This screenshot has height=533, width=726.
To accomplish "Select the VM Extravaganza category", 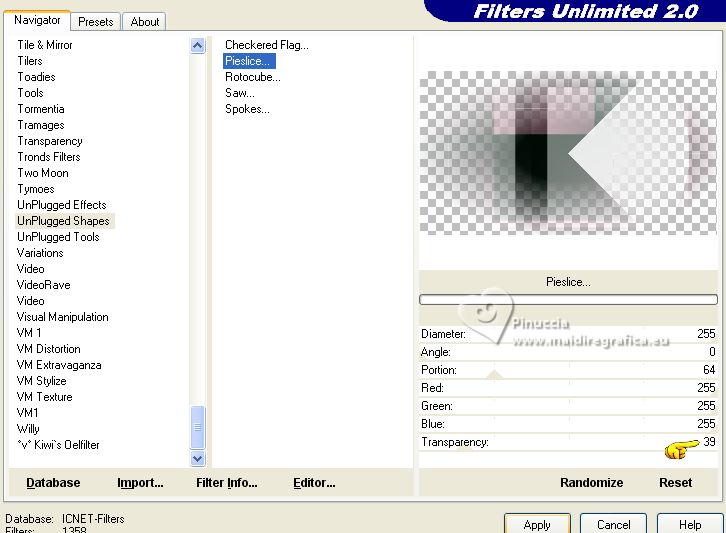I will click(59, 365).
